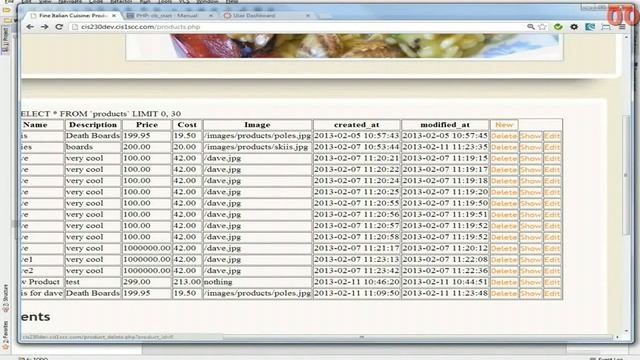The image size is (640, 360).
Task: Edit the row created at 11:20:56
Action: point(552,215)
